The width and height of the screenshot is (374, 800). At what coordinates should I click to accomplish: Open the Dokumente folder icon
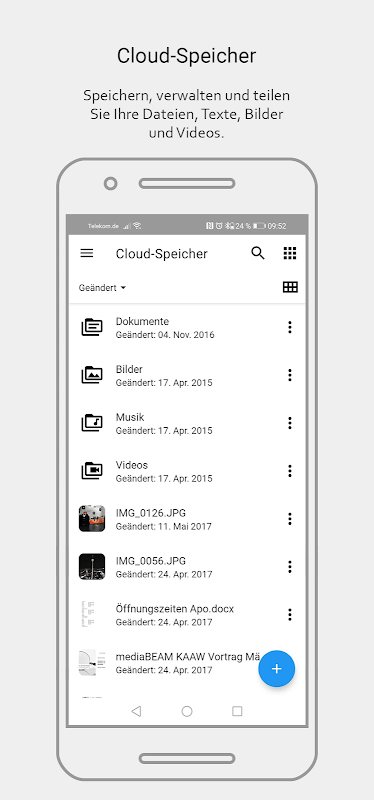pyautogui.click(x=92, y=327)
